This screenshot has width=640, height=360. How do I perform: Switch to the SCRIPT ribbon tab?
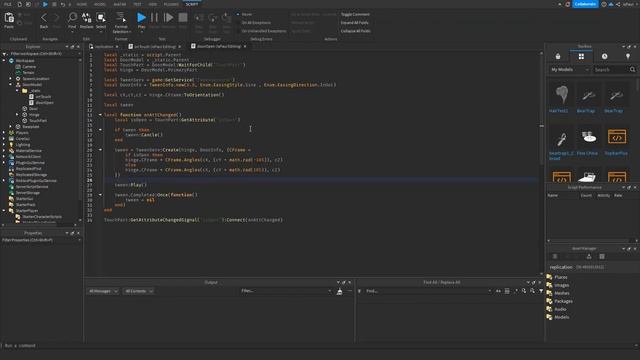point(192,4)
